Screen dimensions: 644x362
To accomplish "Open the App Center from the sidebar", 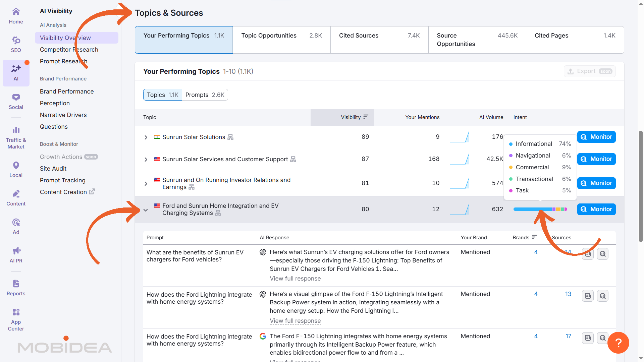I will (x=16, y=315).
